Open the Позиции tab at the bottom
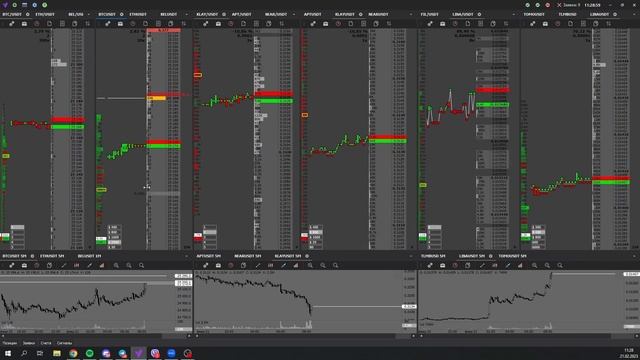Viewport: 640px width, 360px height. click(x=10, y=343)
